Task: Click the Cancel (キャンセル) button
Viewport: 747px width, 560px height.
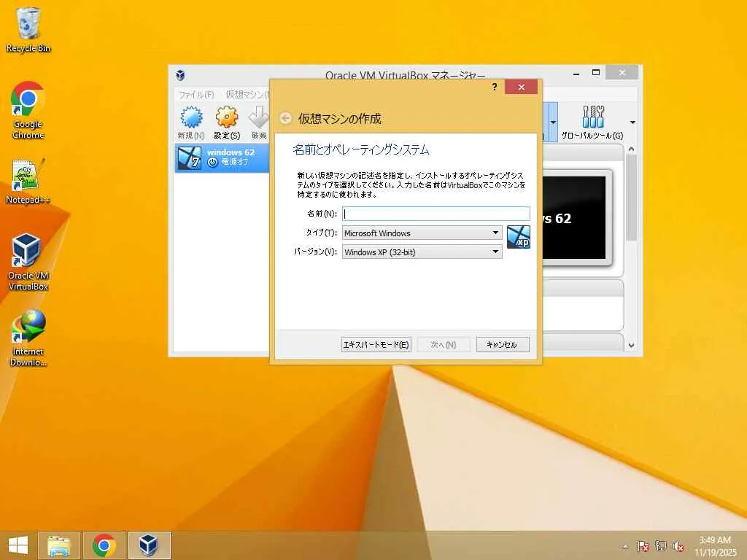Action: [x=503, y=345]
